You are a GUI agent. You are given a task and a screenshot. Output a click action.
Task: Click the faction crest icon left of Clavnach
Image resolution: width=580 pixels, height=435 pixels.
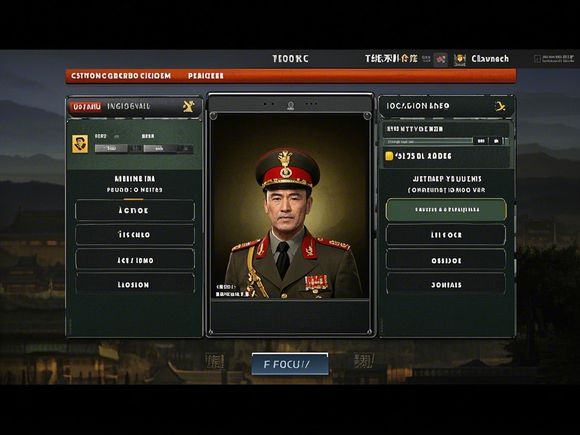click(x=460, y=59)
